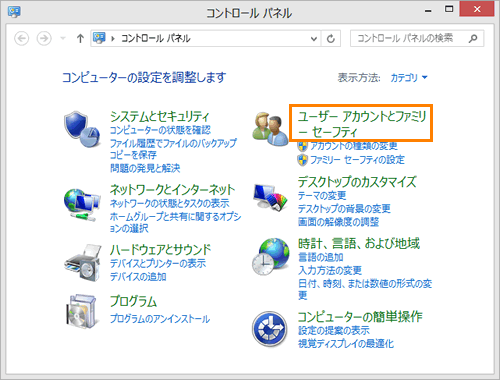Open 日付、時刻、または数値の形式の変更 link
The width and height of the screenshot is (500, 380).
(x=365, y=289)
